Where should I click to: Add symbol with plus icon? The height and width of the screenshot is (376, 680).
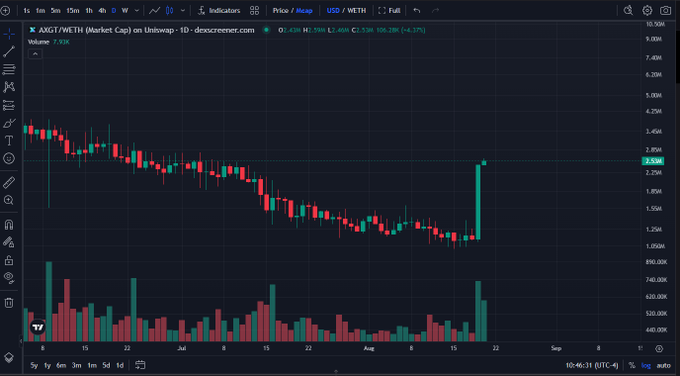(5, 10)
